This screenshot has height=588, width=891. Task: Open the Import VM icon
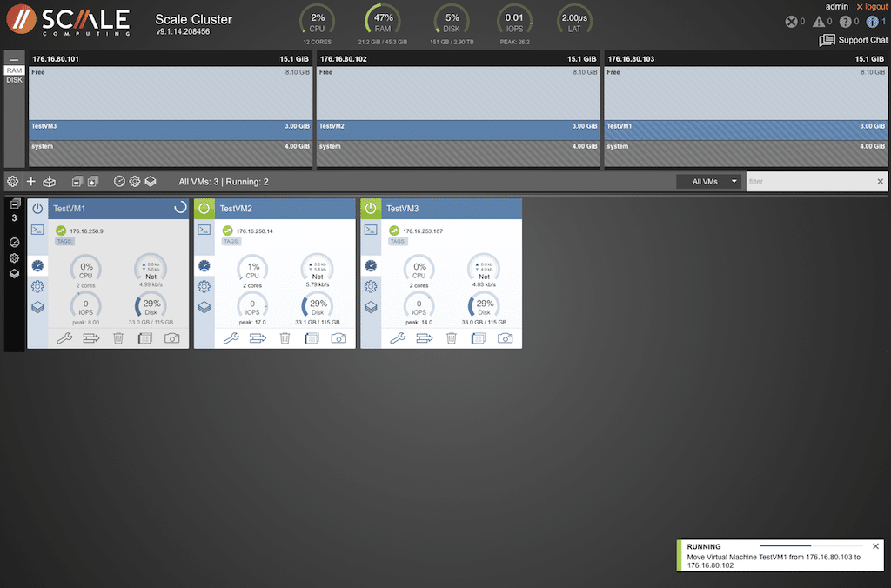pyautogui.click(x=50, y=181)
